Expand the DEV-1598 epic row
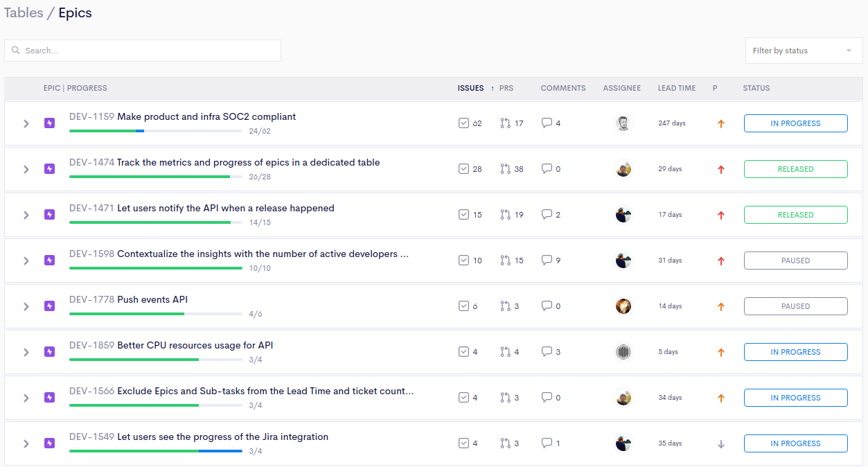Image resolution: width=868 pixels, height=467 pixels. [x=26, y=261]
